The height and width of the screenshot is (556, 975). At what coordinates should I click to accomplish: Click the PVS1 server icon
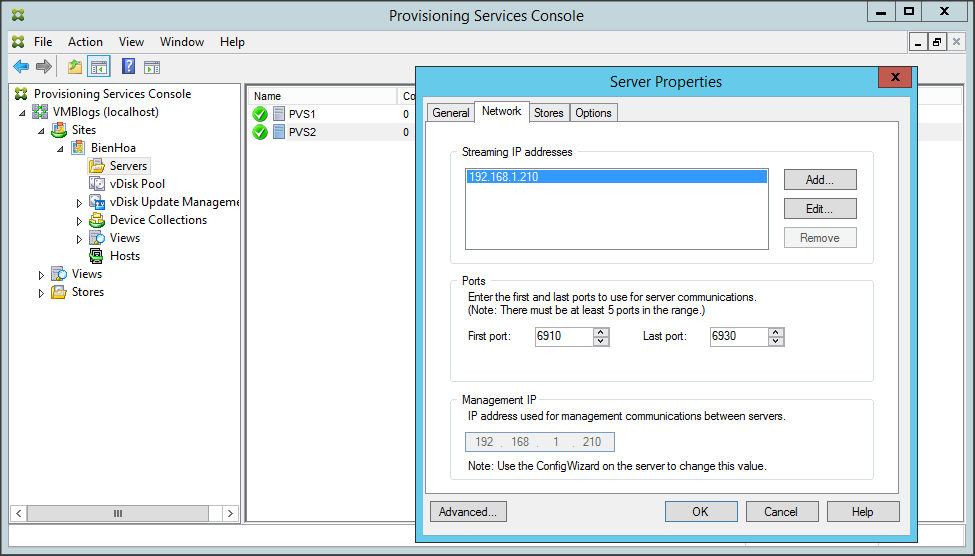(x=279, y=114)
